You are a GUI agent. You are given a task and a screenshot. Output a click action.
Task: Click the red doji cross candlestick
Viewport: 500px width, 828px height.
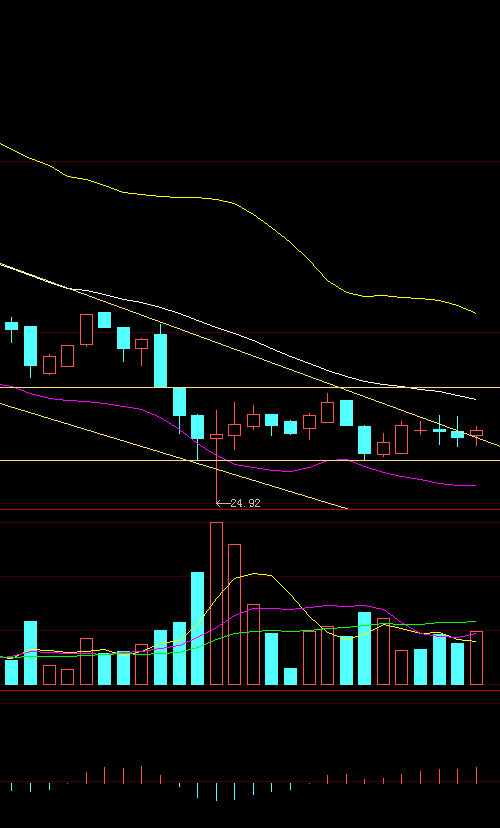tap(420, 430)
